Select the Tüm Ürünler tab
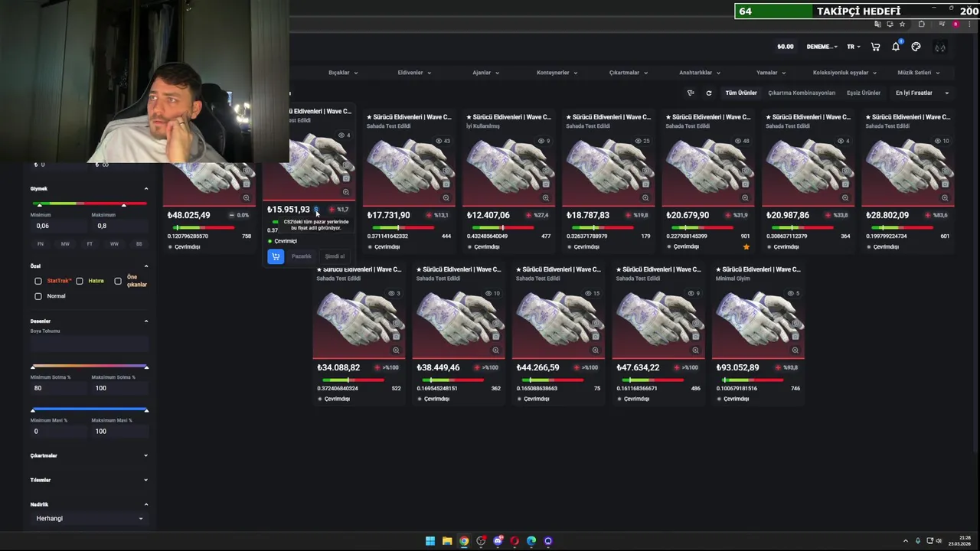Image resolution: width=980 pixels, height=551 pixels. 741,93
